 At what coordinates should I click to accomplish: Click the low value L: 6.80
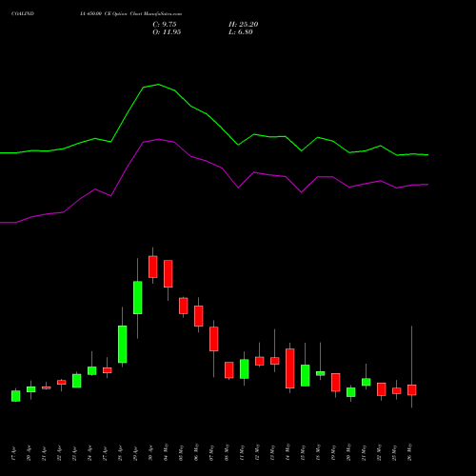click(x=241, y=32)
